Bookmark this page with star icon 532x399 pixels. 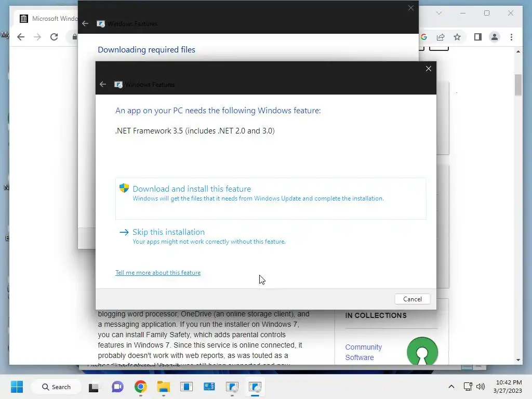[x=457, y=37]
